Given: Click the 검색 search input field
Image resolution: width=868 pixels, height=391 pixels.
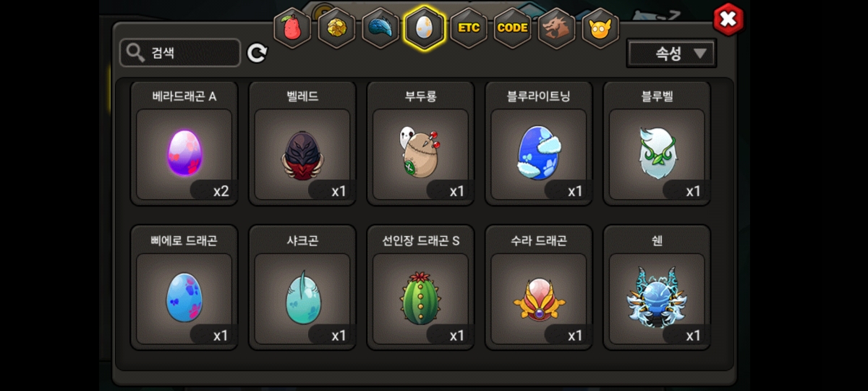Looking at the screenshot, I should (x=180, y=53).
